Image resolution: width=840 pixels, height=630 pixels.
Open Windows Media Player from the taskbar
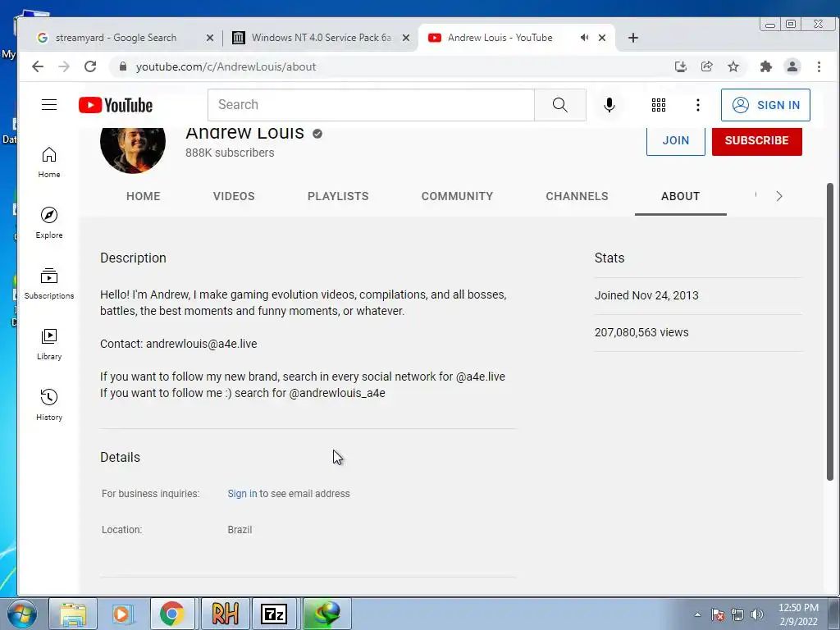coord(123,614)
